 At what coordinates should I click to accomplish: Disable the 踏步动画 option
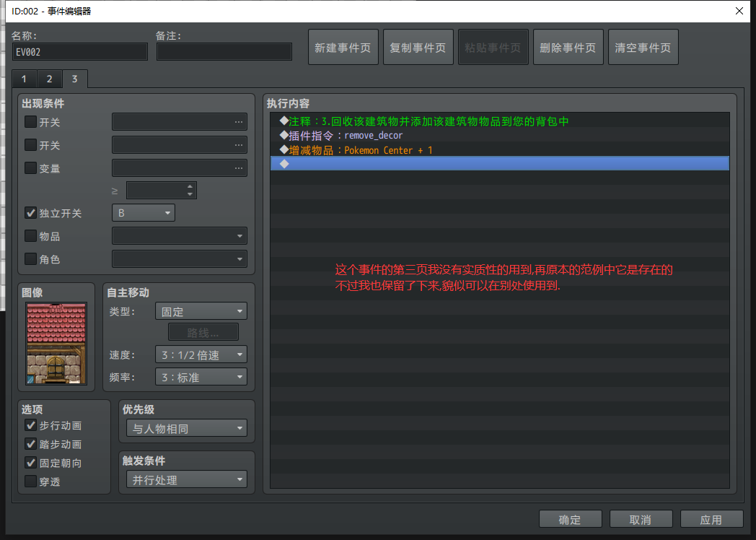click(x=30, y=444)
